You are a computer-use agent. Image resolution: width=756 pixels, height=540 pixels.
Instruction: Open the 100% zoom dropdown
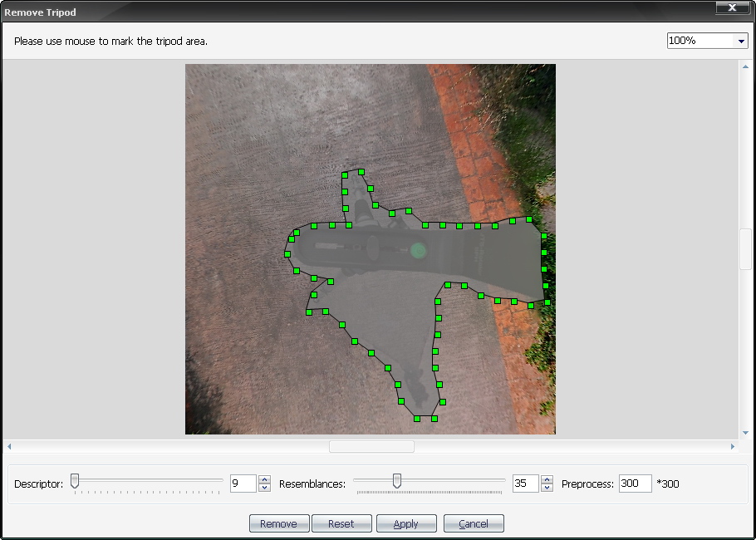point(741,41)
